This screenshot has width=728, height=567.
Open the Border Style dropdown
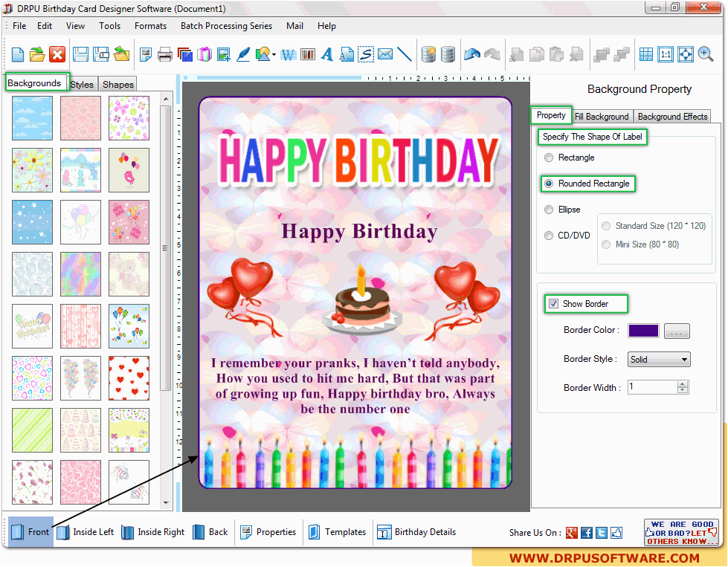coord(659,360)
